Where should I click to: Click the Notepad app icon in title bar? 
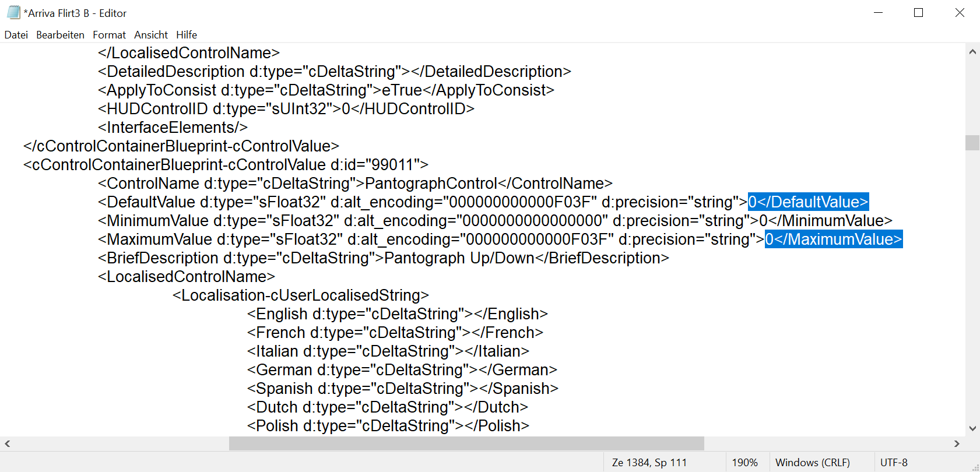tap(13, 12)
